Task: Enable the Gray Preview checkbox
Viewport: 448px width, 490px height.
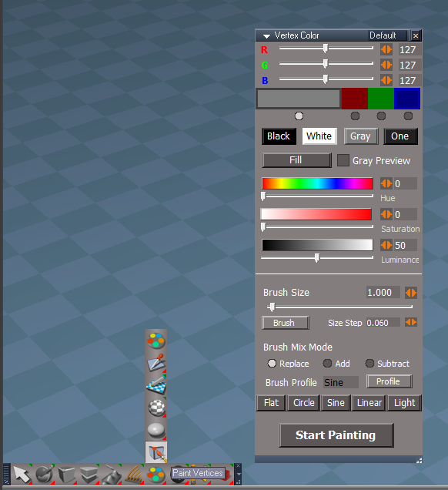Action: (x=343, y=160)
